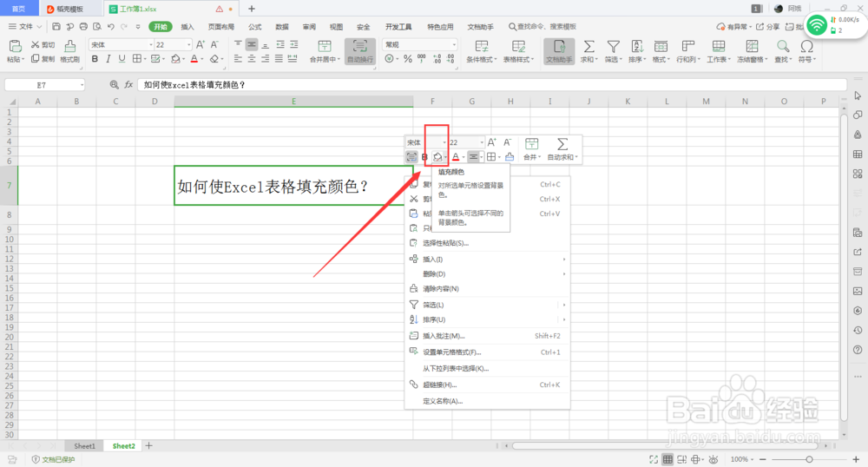Expand Merge and Center (合并居中) dropdown
The image size is (868, 467).
pyautogui.click(x=338, y=59)
